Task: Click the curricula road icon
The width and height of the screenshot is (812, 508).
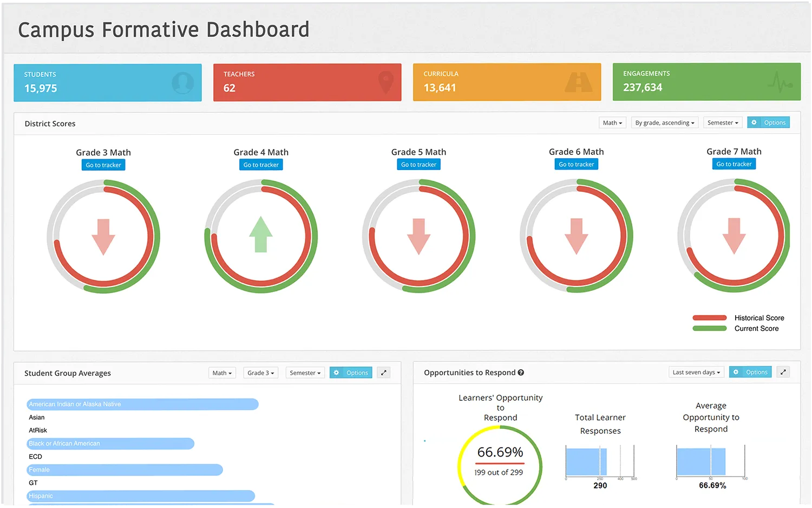Action: [579, 82]
